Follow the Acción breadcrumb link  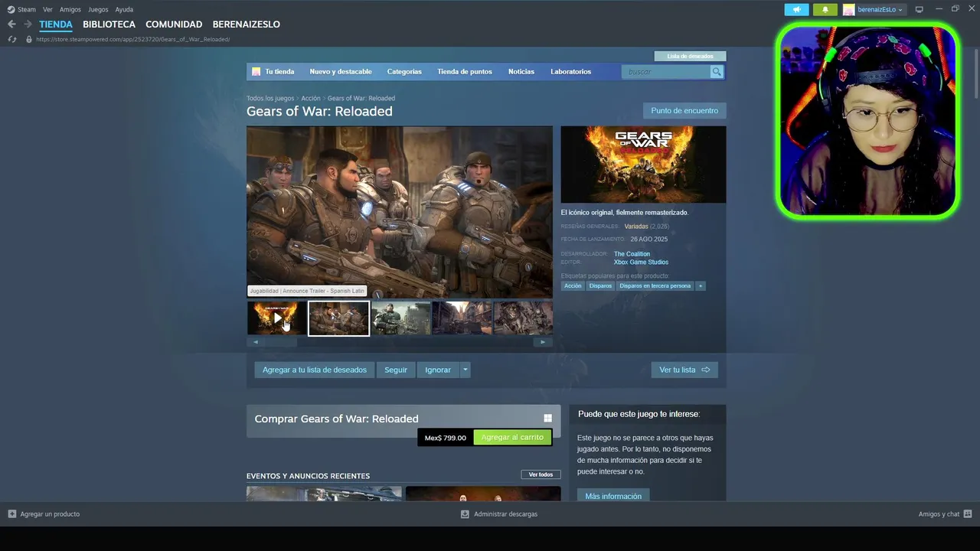click(x=311, y=99)
